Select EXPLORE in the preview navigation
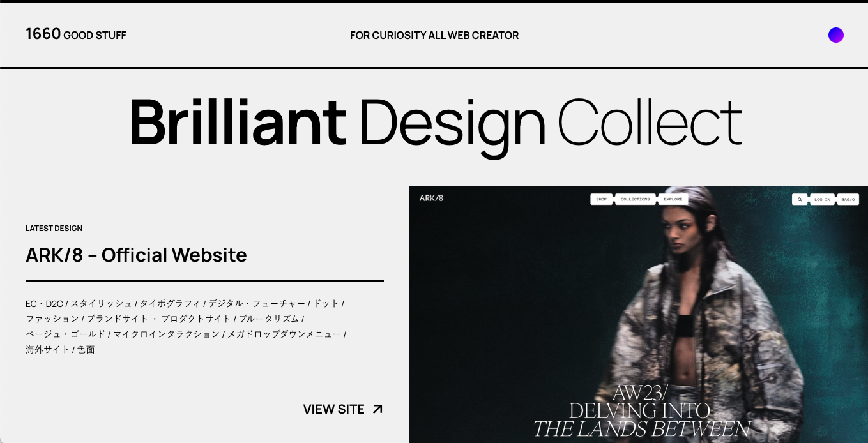The width and height of the screenshot is (868, 443). 673,199
